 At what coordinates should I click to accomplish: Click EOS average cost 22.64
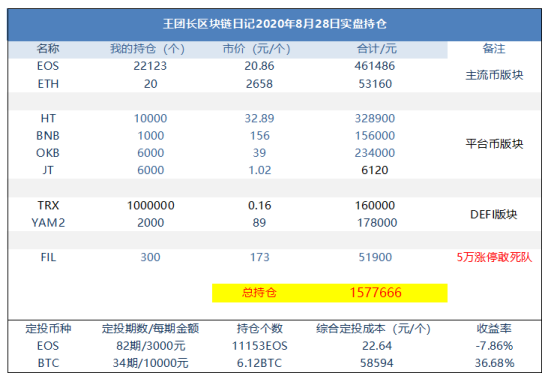click(x=377, y=346)
